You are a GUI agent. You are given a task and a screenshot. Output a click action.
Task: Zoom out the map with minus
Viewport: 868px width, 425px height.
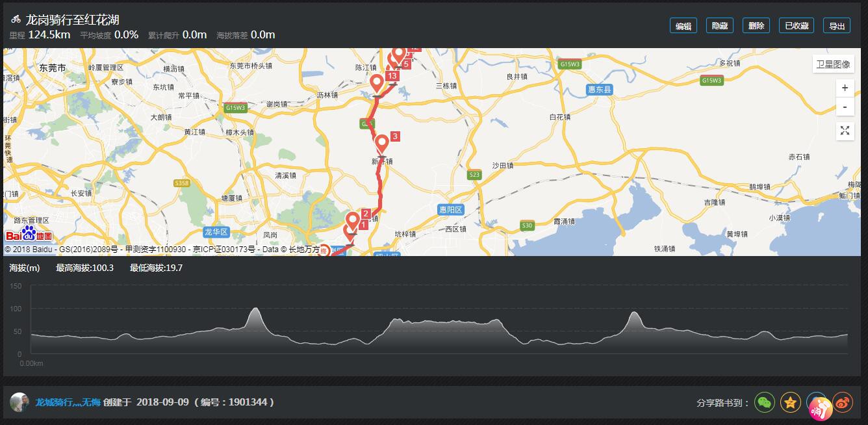pyautogui.click(x=845, y=107)
